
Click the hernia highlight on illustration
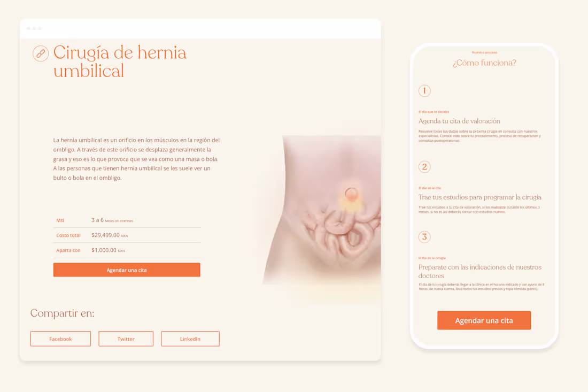(351, 195)
